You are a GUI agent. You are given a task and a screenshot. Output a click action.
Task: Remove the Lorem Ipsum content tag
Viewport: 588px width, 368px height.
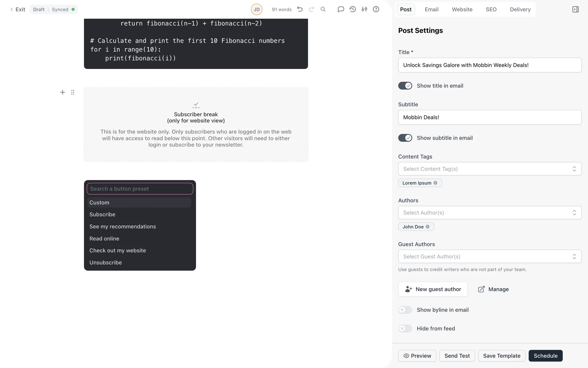coord(435,183)
